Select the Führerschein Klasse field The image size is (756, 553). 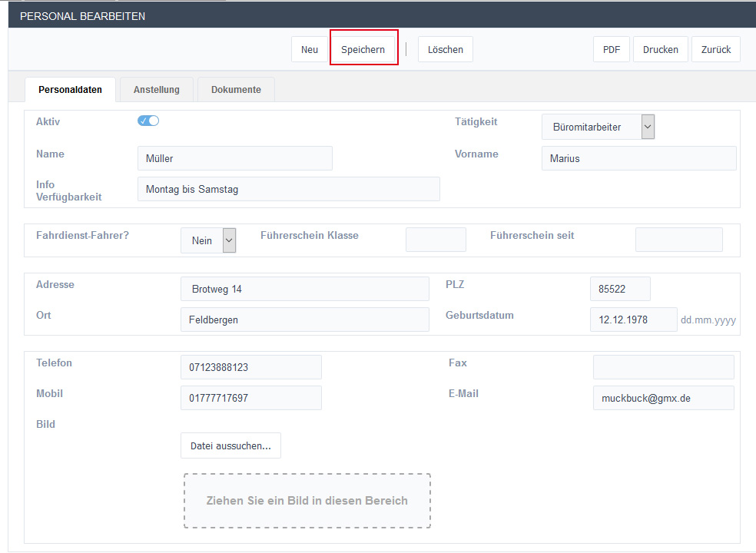click(x=436, y=240)
